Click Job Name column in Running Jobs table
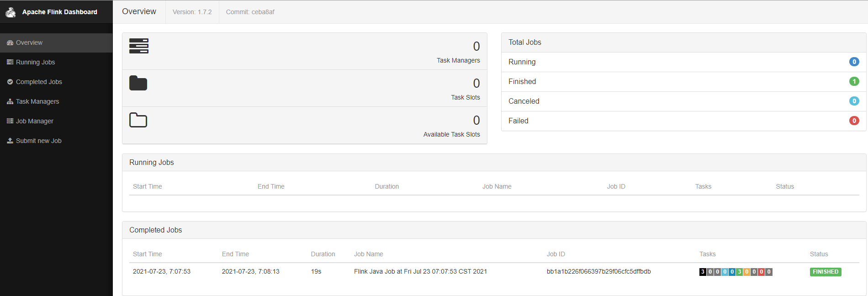Image resolution: width=868 pixels, height=296 pixels. [497, 186]
